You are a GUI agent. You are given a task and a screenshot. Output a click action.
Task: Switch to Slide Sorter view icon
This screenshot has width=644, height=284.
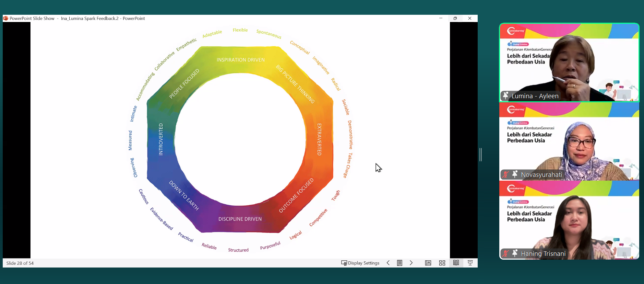[442, 263]
